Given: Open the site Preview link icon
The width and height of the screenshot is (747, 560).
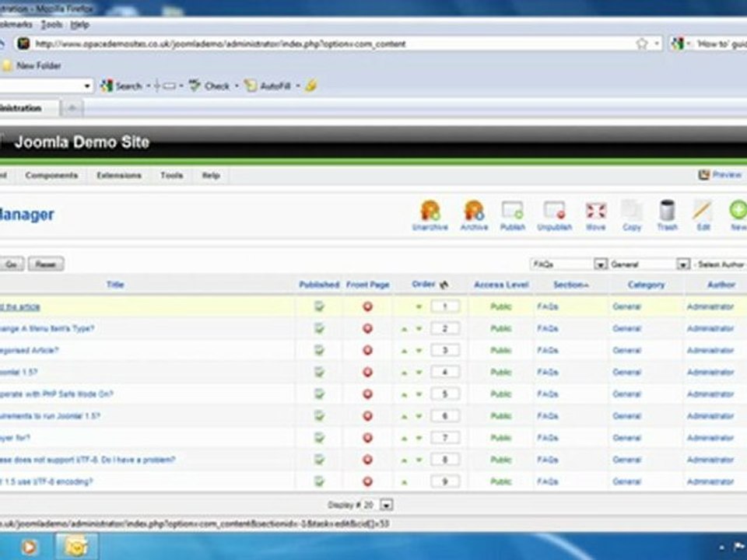Looking at the screenshot, I should [703, 175].
